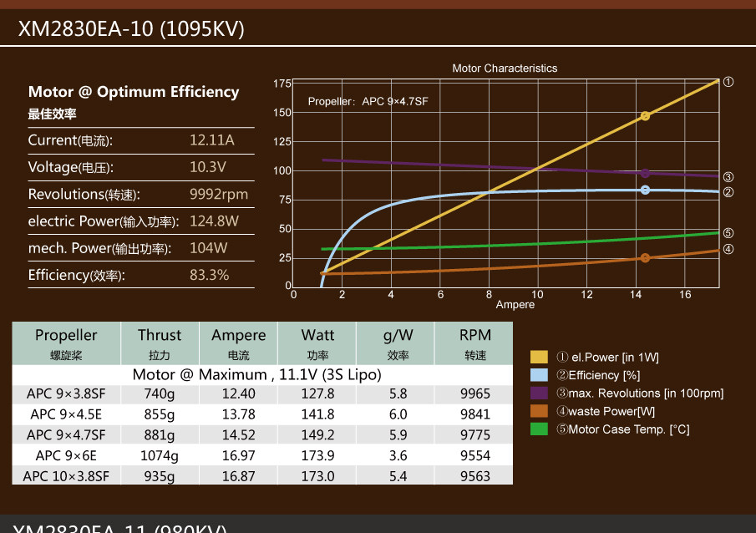This screenshot has height=533, width=756.
Task: Click the yellow data point on the el.Power line
Action: [x=645, y=116]
